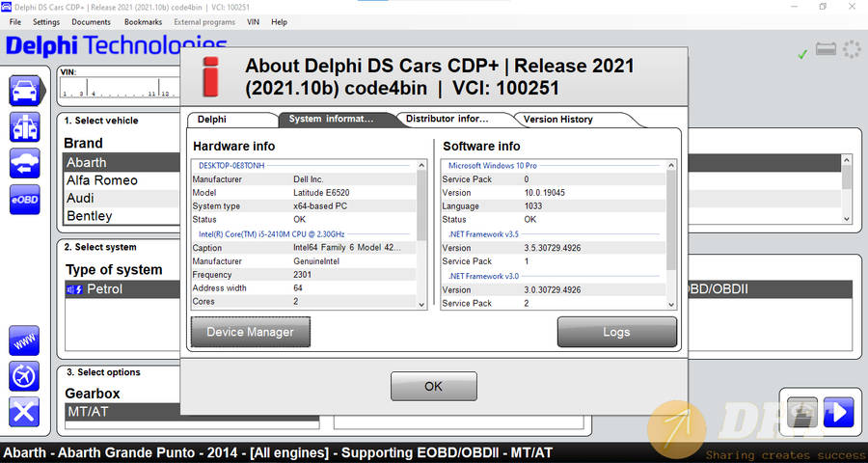Click the battery voltage status icon
The width and height of the screenshot is (868, 463).
point(826,49)
